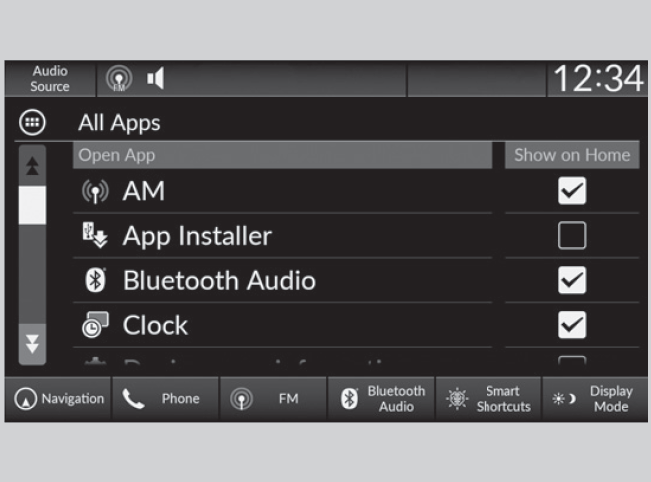The height and width of the screenshot is (482, 651).
Task: Open the Audio Source menu
Action: pos(49,79)
